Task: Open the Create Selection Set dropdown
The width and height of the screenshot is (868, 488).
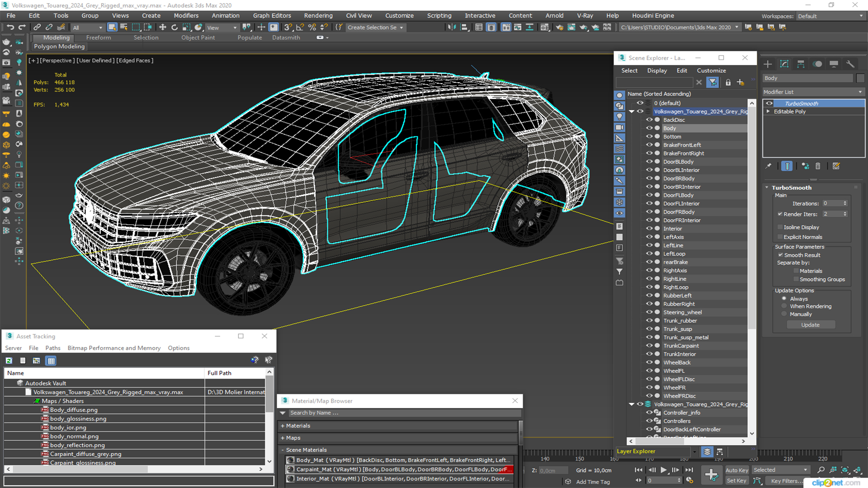Action: 375,28
